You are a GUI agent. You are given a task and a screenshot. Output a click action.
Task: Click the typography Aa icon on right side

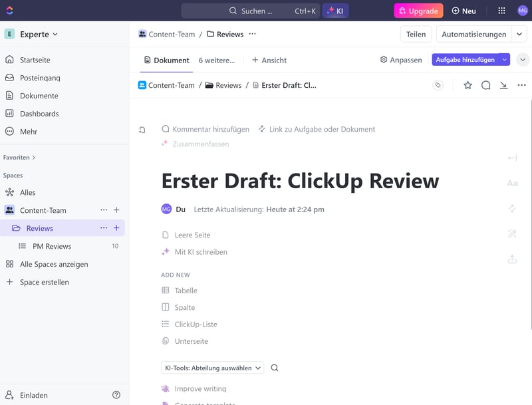pyautogui.click(x=512, y=183)
